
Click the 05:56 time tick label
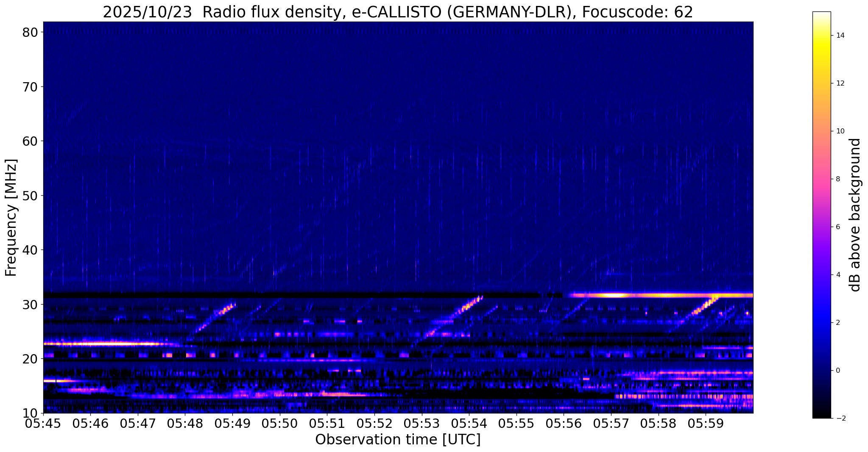(564, 424)
